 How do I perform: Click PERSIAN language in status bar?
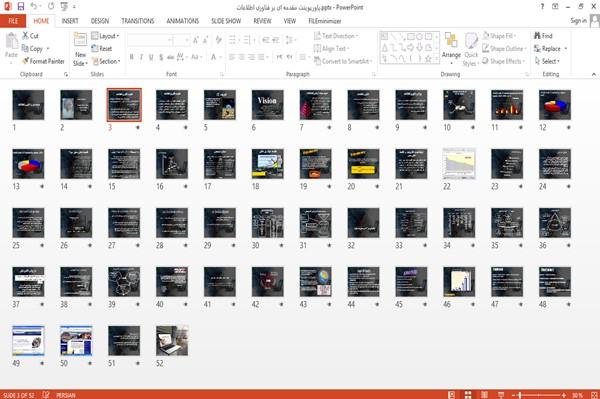pyautogui.click(x=66, y=395)
